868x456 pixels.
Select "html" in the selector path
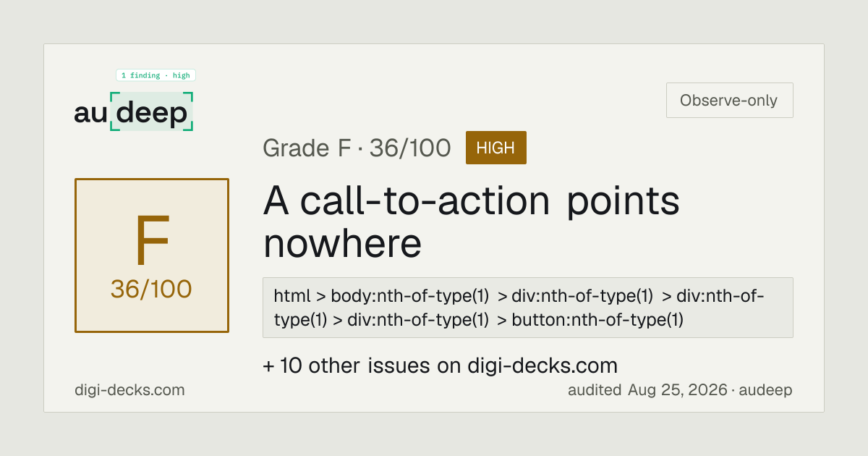pyautogui.click(x=292, y=296)
